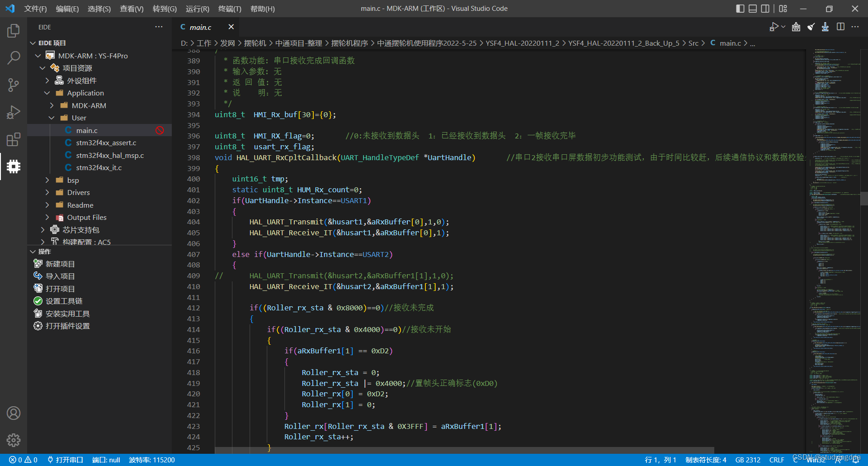The image size is (868, 466).
Task: Collapse the EIDE 项目 section
Action: (33, 43)
